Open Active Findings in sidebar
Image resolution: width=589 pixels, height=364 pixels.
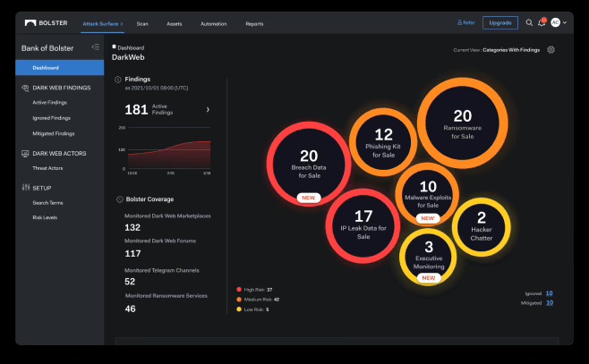coord(49,103)
